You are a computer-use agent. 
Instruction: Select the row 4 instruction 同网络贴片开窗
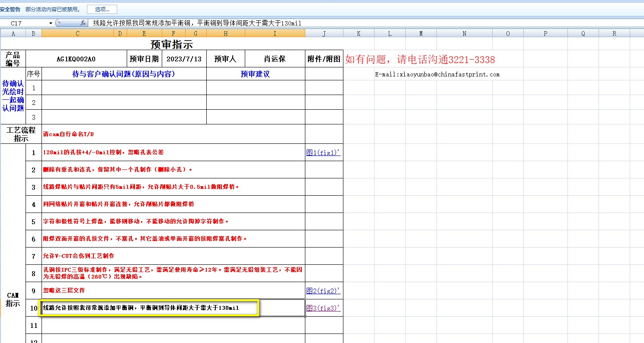click(x=173, y=204)
